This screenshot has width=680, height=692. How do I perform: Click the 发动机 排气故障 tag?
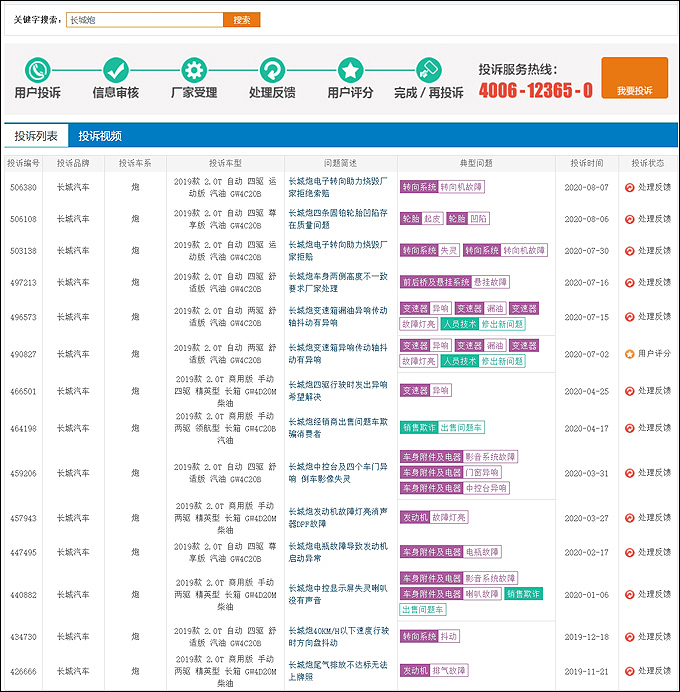[x=434, y=671]
